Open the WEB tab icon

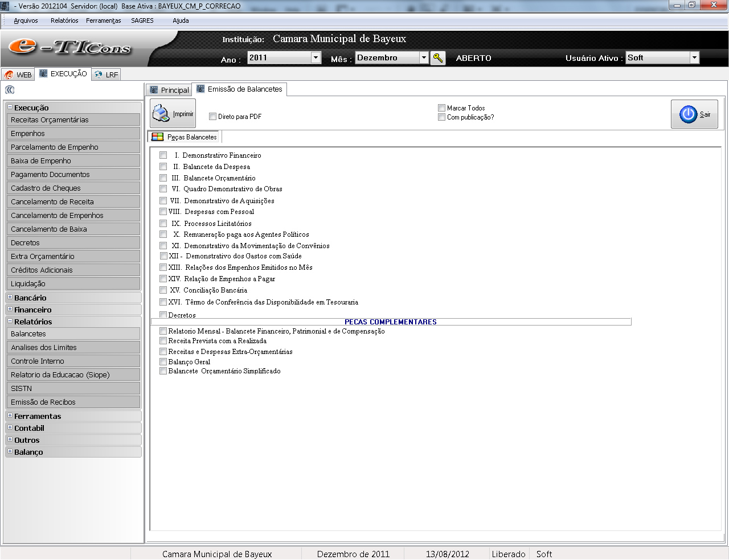tap(9, 75)
